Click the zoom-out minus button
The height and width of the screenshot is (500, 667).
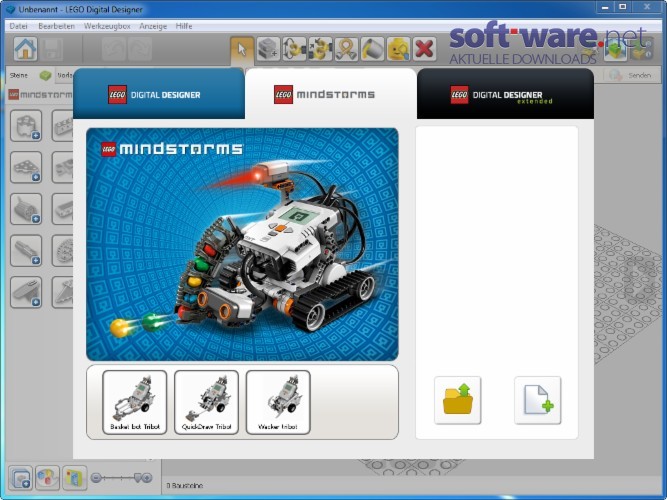pos(96,478)
